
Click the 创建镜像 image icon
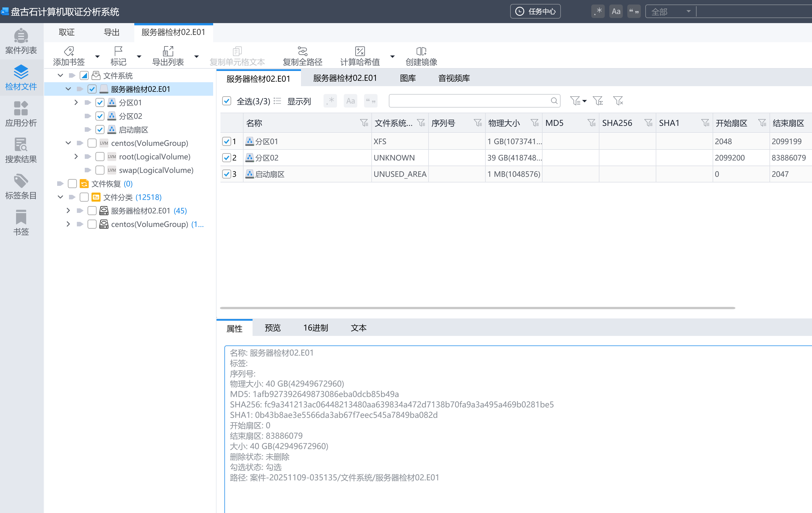[421, 51]
